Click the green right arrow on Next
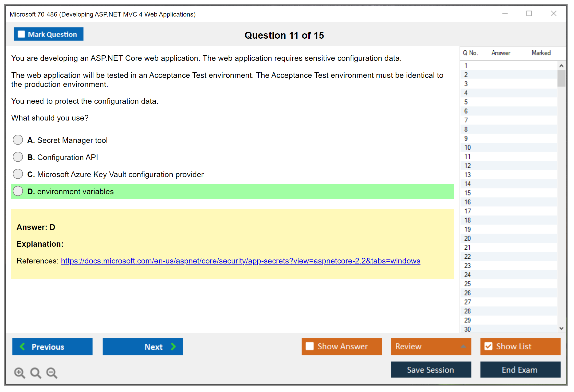This screenshot has width=574, height=392. [173, 346]
